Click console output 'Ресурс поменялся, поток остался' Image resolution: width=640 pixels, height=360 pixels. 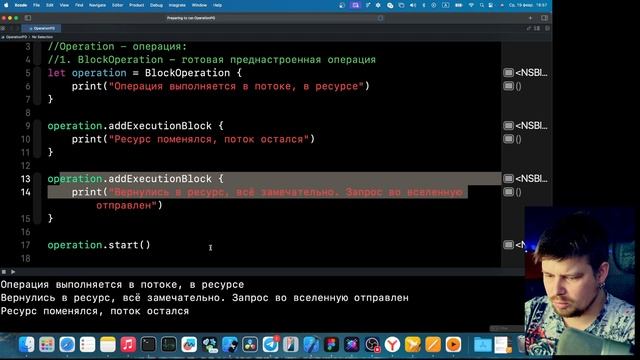coord(95,311)
